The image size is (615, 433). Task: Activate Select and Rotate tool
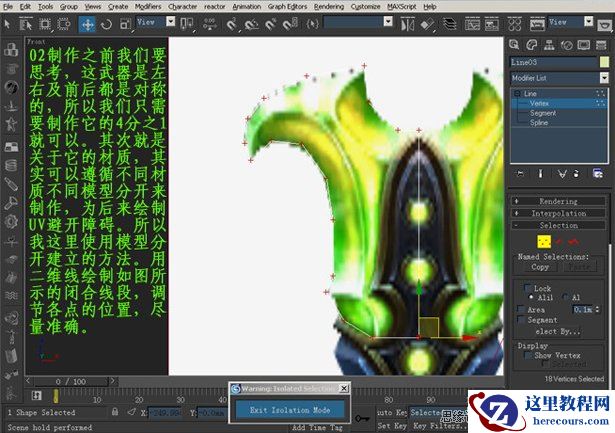[106, 24]
